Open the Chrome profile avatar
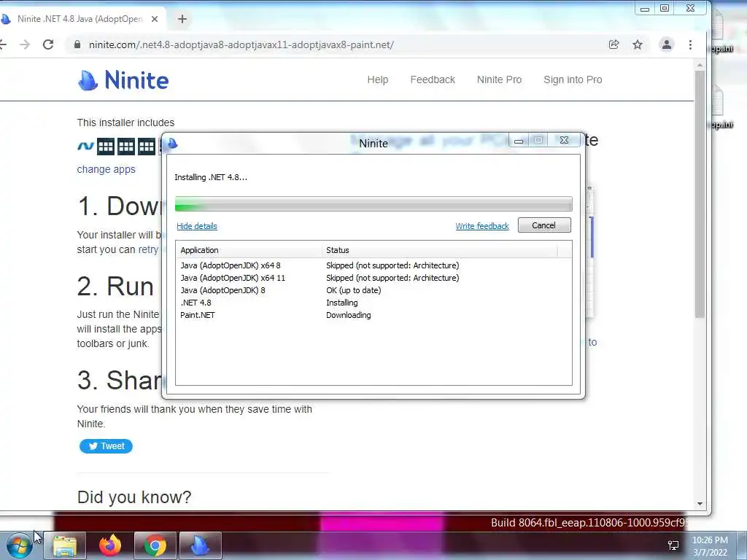 [x=667, y=44]
